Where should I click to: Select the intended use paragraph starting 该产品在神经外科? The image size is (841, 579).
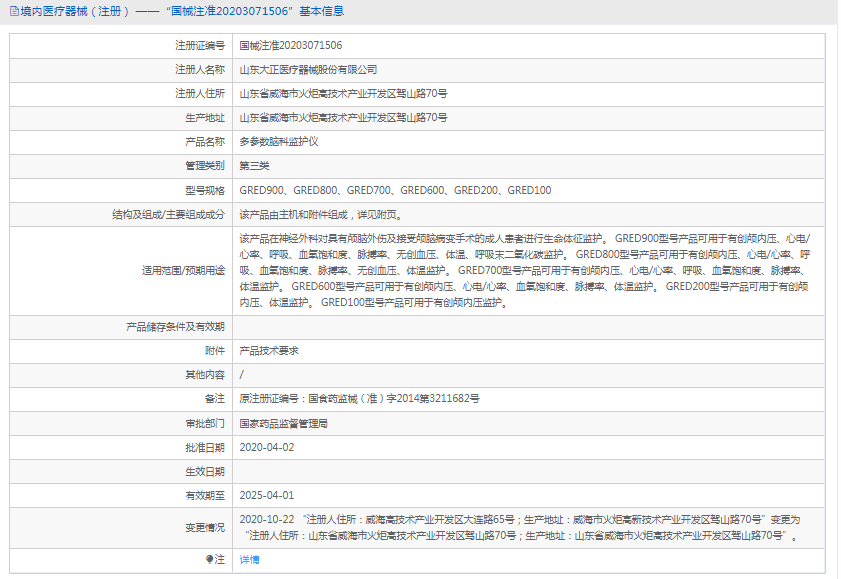[x=525, y=271]
